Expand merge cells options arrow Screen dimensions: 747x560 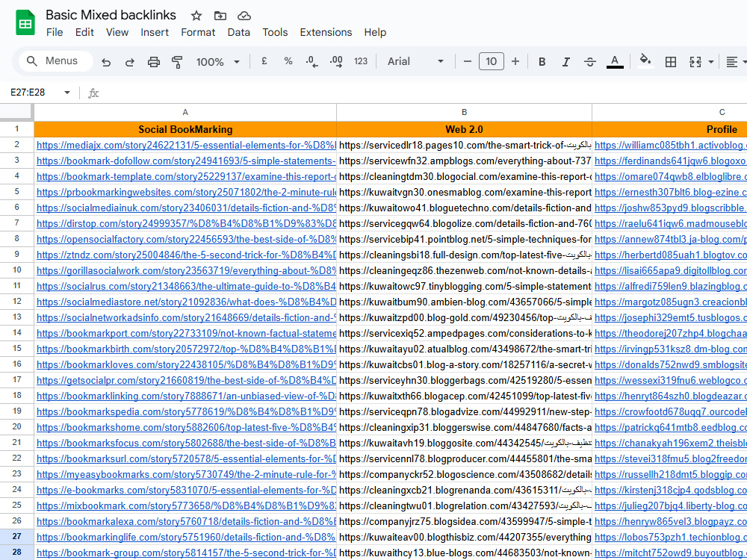point(711,62)
